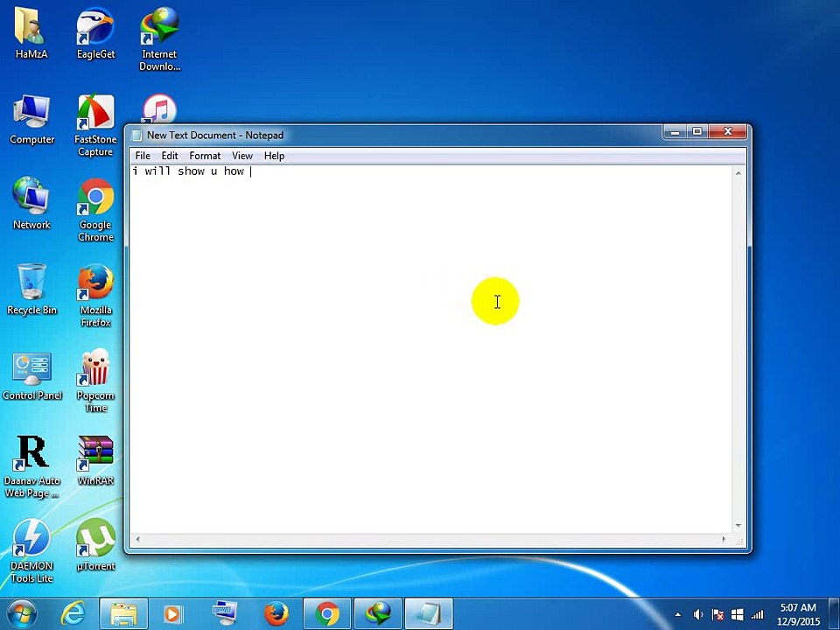
Task: Select the FastStone Capture desktop icon
Action: click(x=95, y=125)
